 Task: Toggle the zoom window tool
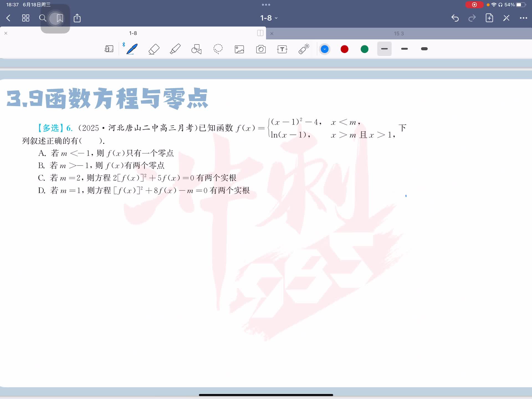coord(109,49)
